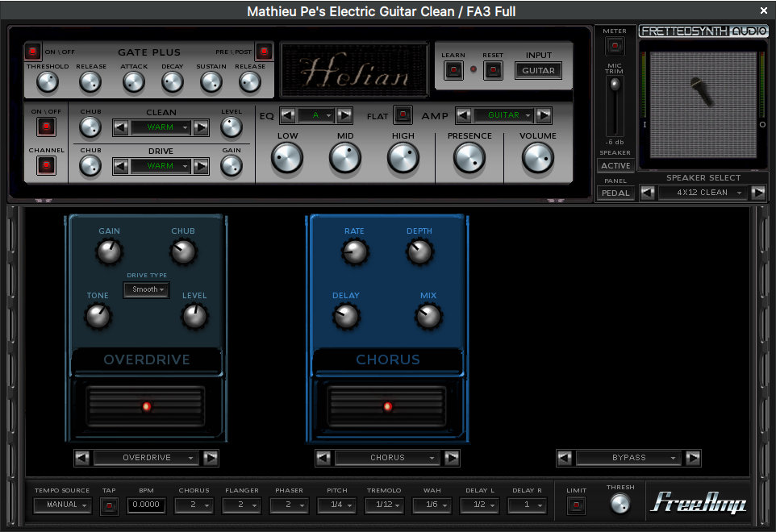The height and width of the screenshot is (532, 776).
Task: Click the Chorus RATE knob
Action: click(355, 252)
